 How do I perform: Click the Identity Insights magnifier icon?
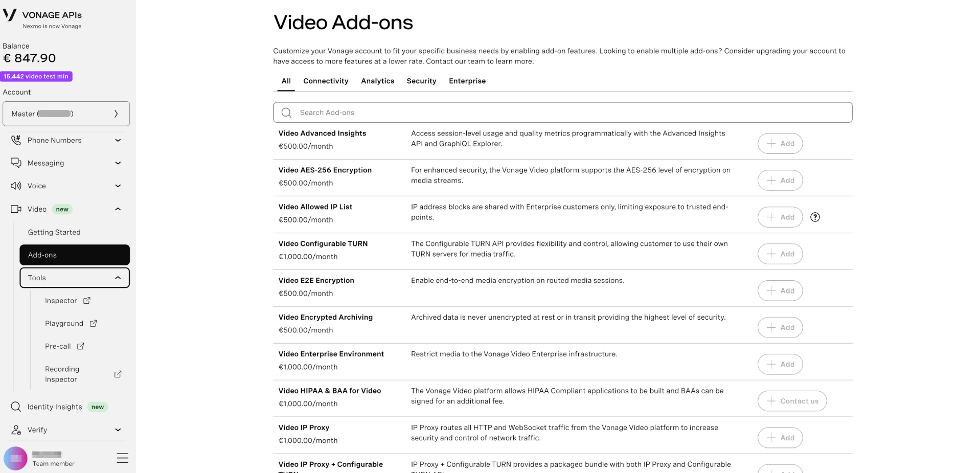click(x=16, y=407)
